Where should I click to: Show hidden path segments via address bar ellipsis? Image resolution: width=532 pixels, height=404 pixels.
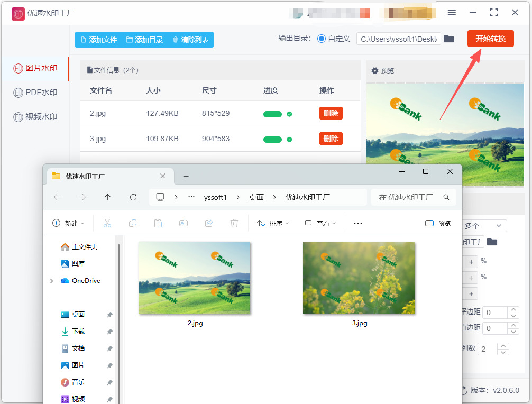point(191,197)
